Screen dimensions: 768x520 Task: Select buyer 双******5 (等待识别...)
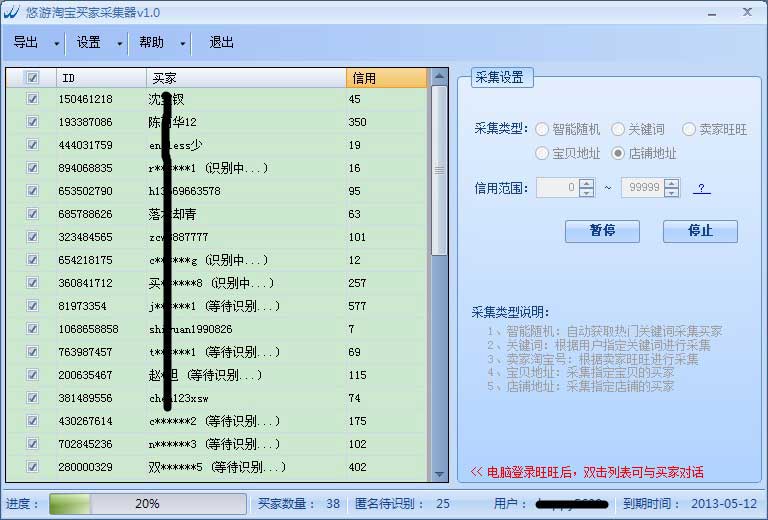pos(217,467)
